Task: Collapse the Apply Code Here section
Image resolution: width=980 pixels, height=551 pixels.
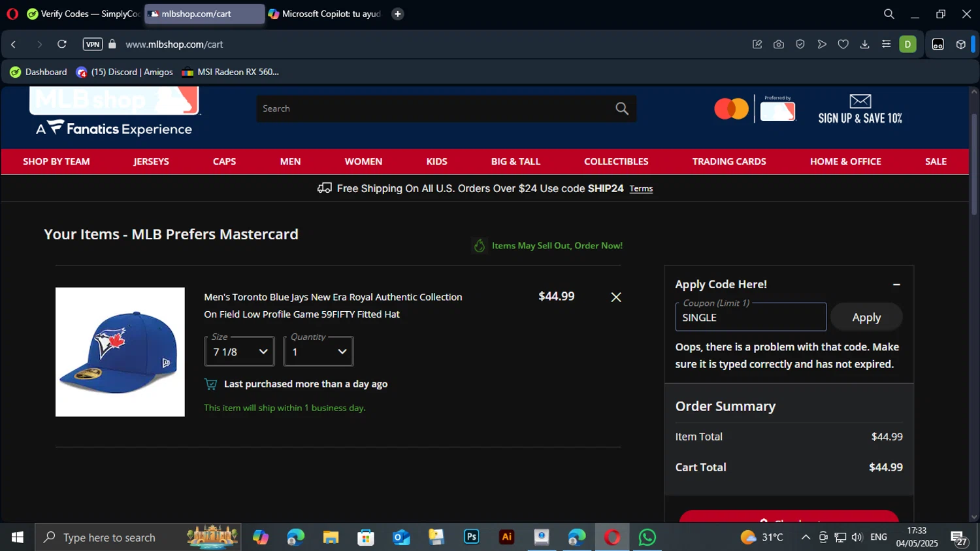Action: tap(896, 284)
